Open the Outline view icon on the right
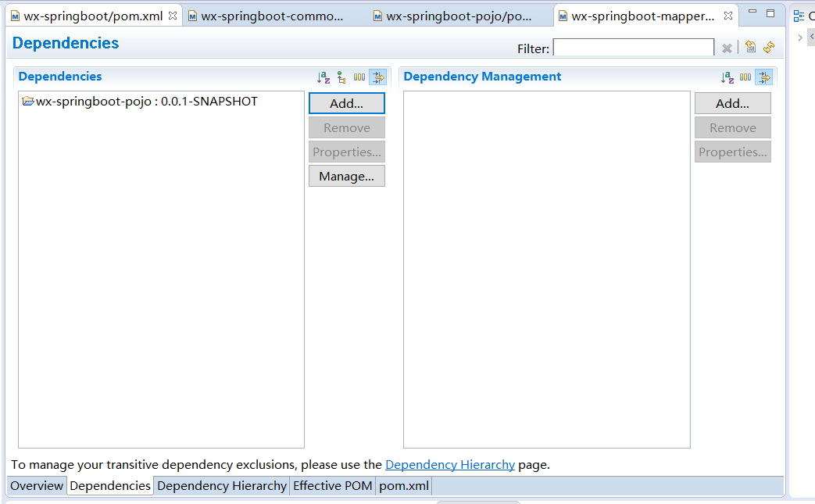The image size is (815, 504). point(799,16)
